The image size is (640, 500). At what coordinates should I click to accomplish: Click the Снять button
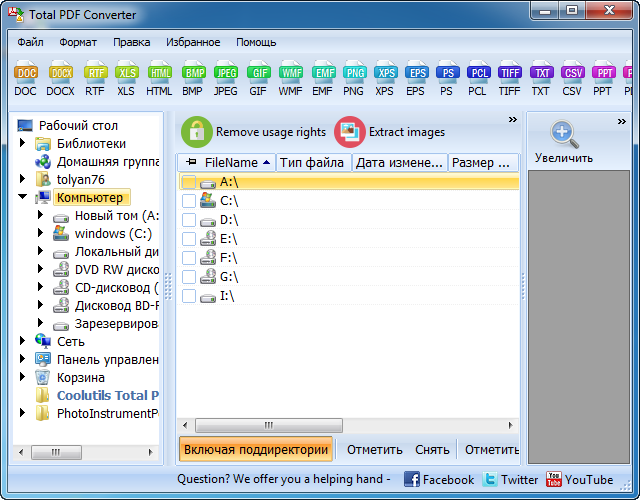(x=432, y=449)
